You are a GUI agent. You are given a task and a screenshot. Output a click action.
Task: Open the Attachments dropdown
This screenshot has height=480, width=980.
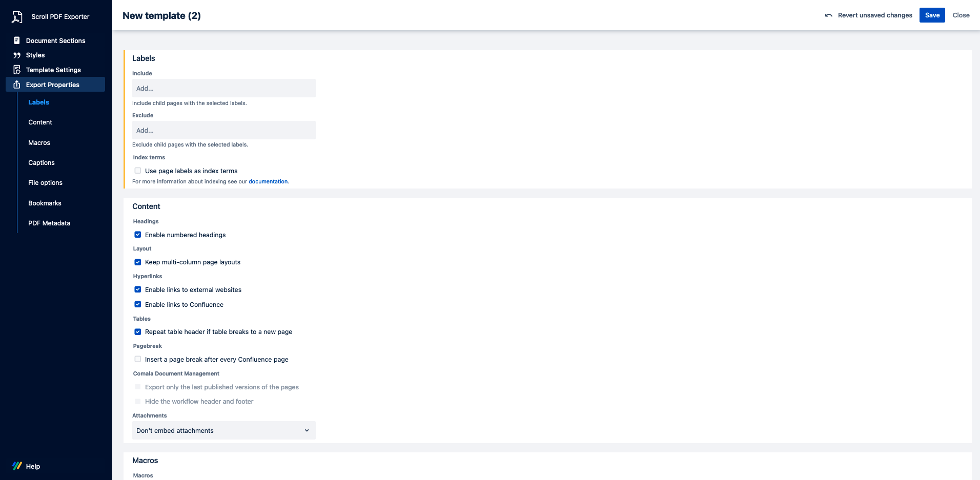223,430
